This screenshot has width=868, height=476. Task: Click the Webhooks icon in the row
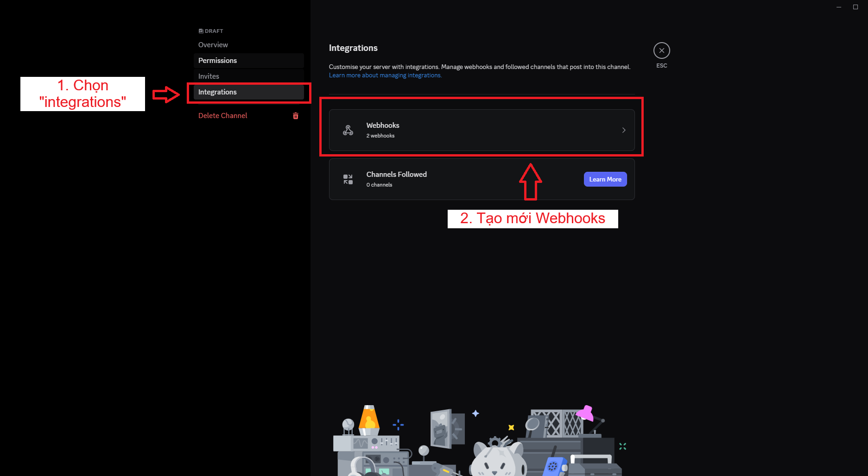click(348, 131)
